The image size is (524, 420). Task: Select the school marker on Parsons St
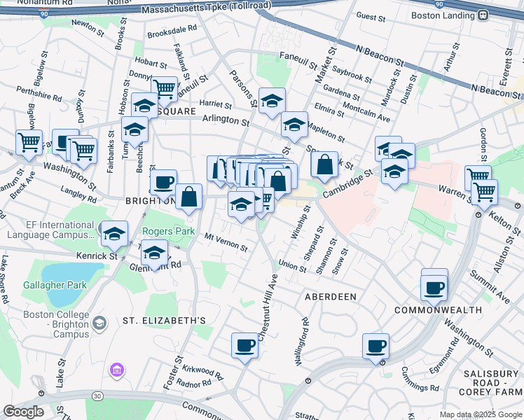(273, 101)
